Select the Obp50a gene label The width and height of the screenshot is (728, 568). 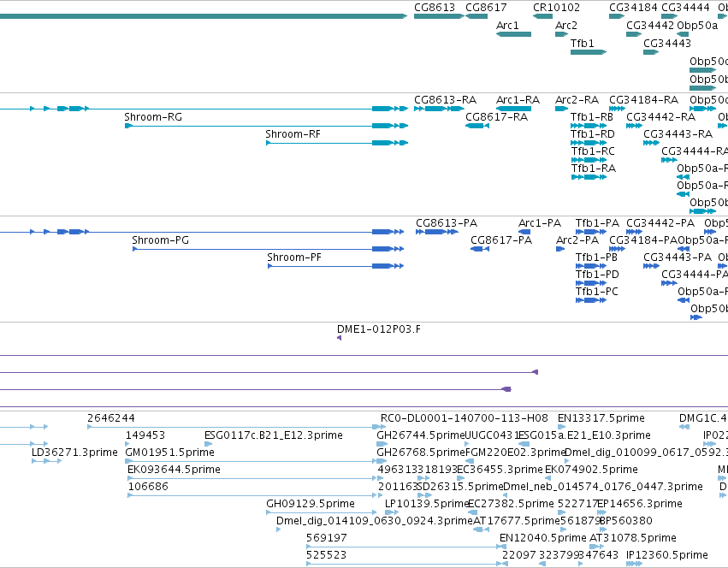[697, 26]
